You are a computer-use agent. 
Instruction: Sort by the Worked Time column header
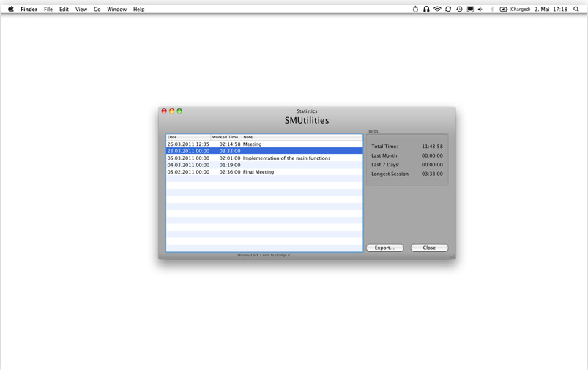226,137
